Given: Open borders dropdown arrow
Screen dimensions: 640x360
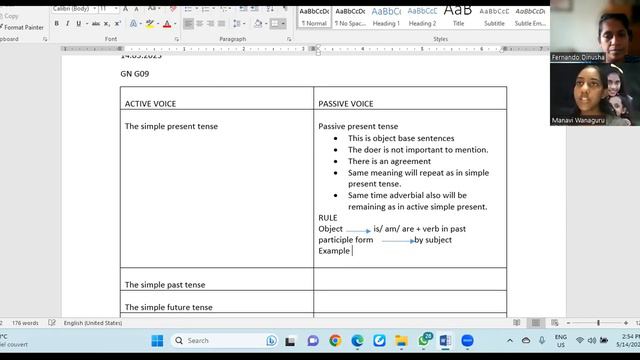Looking at the screenshot, I should click(283, 24).
